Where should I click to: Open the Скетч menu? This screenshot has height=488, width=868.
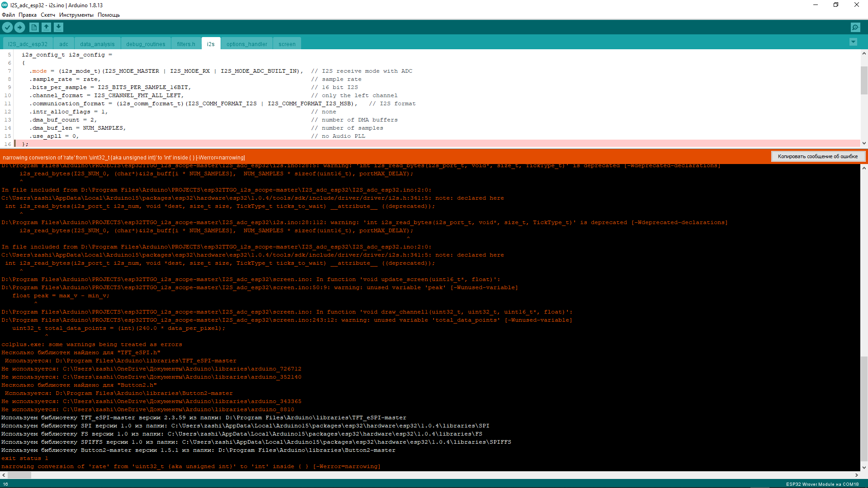pyautogui.click(x=47, y=15)
